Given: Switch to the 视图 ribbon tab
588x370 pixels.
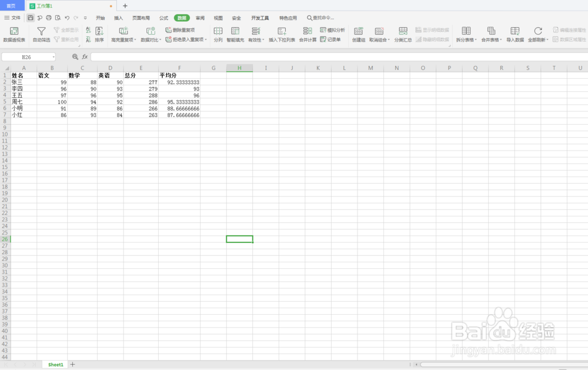Looking at the screenshot, I should (x=218, y=18).
